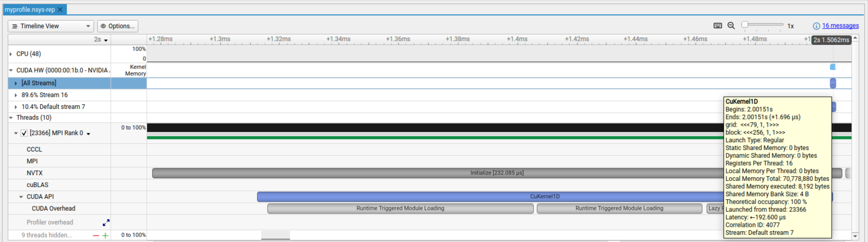Follow the 16 messages link
This screenshot has width=868, height=242.
coord(841,26)
